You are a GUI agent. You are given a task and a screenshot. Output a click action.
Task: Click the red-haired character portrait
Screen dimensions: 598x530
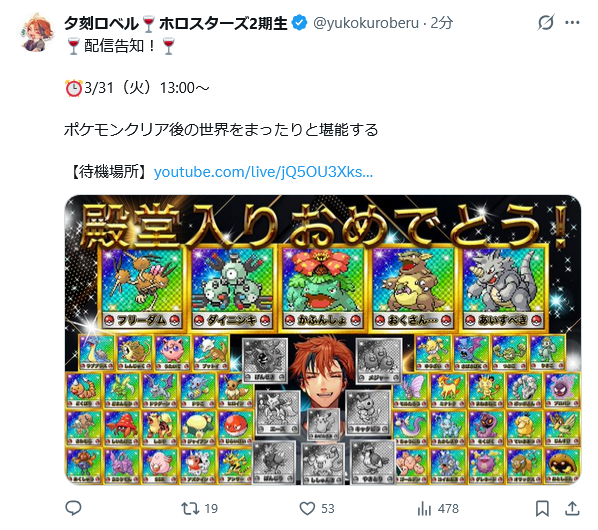(323, 372)
